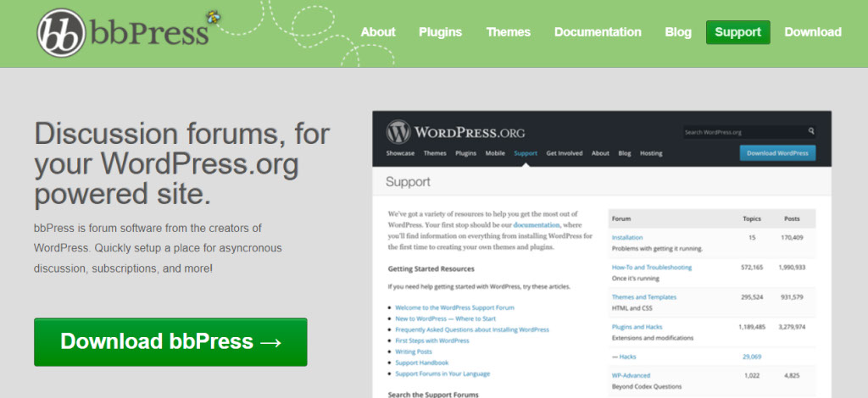Open Themes and Templates forum link
Screen dimensions: 868x398
click(644, 297)
